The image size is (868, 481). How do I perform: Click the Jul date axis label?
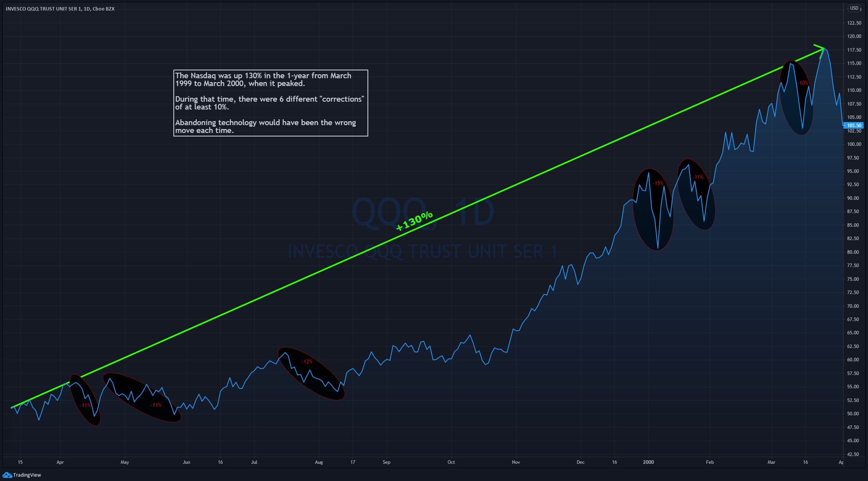tap(254, 462)
